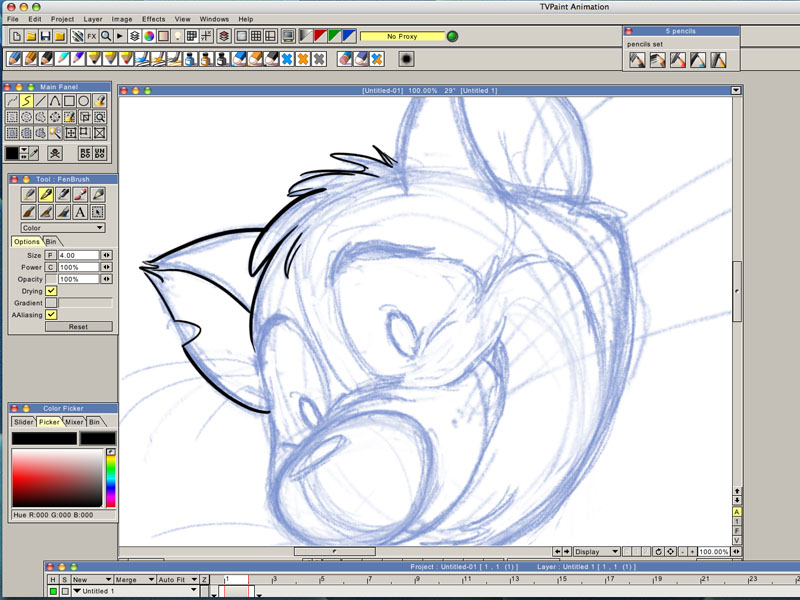
Task: Click the light bulb light-table icon
Action: coord(177,36)
